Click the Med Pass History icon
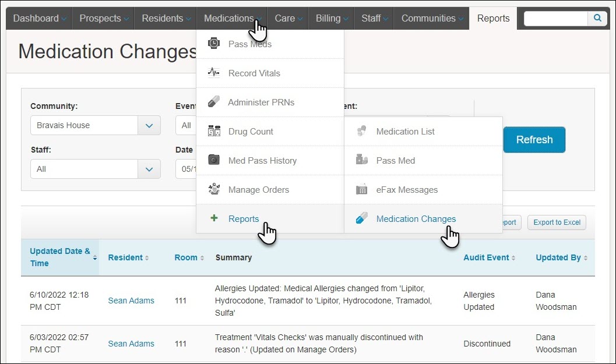Image resolution: width=616 pixels, height=364 pixels. tap(214, 160)
